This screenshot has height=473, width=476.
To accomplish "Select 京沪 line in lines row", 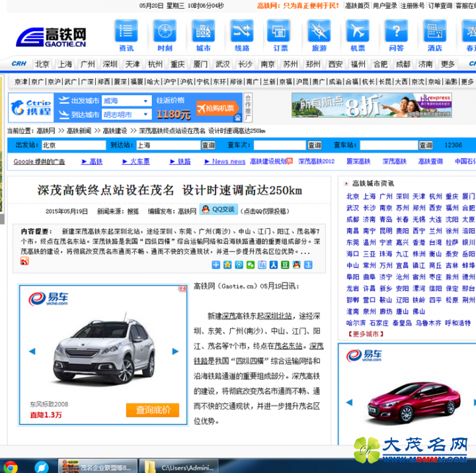I will point(54,82).
